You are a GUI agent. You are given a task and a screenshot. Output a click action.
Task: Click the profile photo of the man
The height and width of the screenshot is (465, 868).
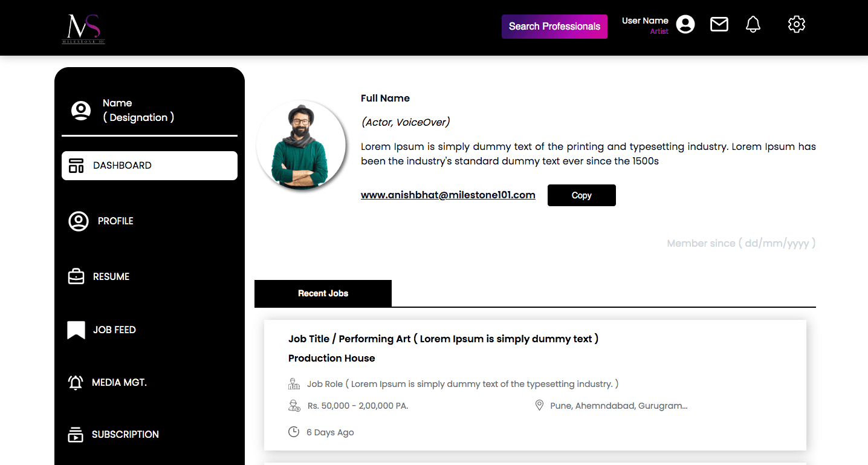[x=300, y=146]
